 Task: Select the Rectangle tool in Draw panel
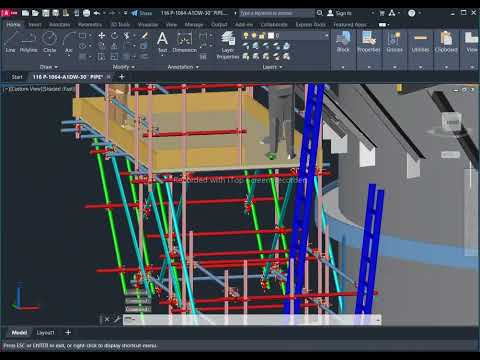pyautogui.click(x=83, y=35)
